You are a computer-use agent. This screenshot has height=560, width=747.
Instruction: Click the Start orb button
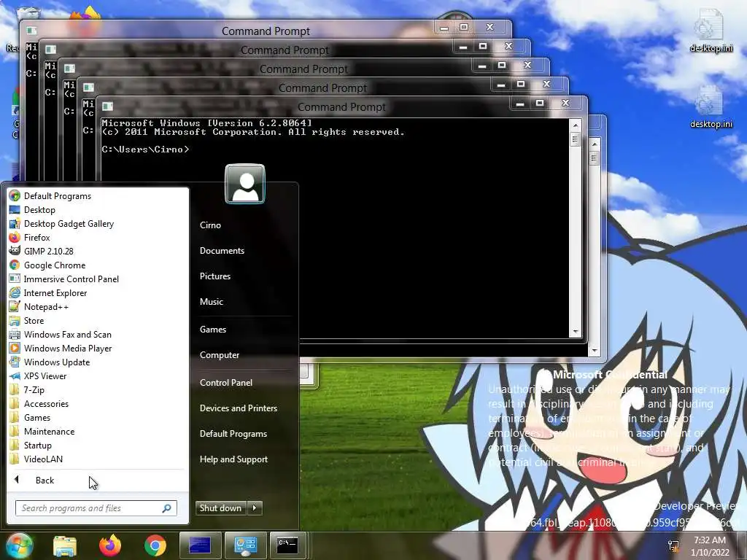[x=19, y=545]
